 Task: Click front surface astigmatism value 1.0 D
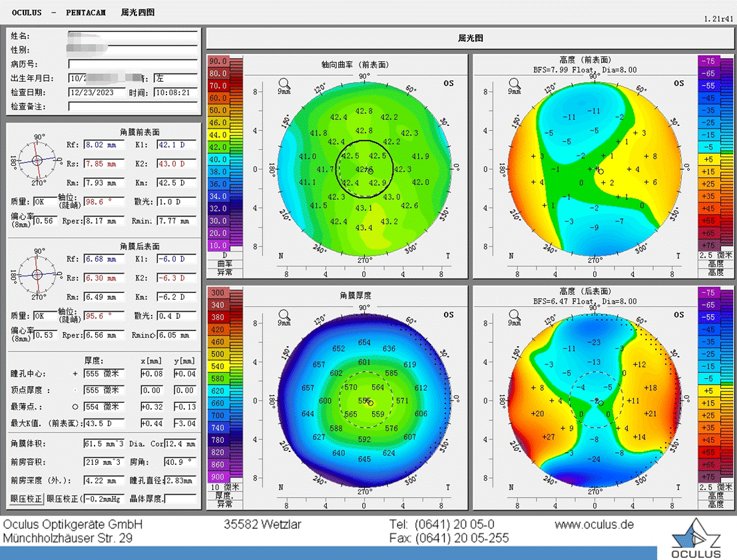(x=176, y=201)
